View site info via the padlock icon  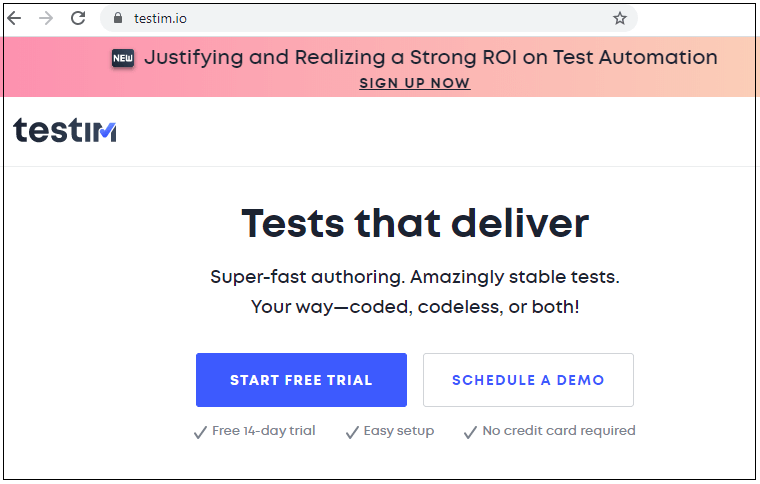(118, 18)
